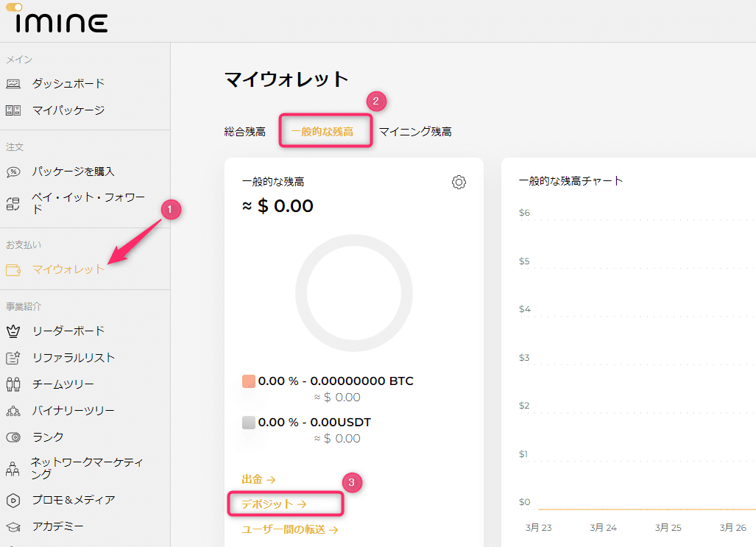Toggle the switch above IMINE logo
Viewport: 756px width, 547px height.
[14, 7]
